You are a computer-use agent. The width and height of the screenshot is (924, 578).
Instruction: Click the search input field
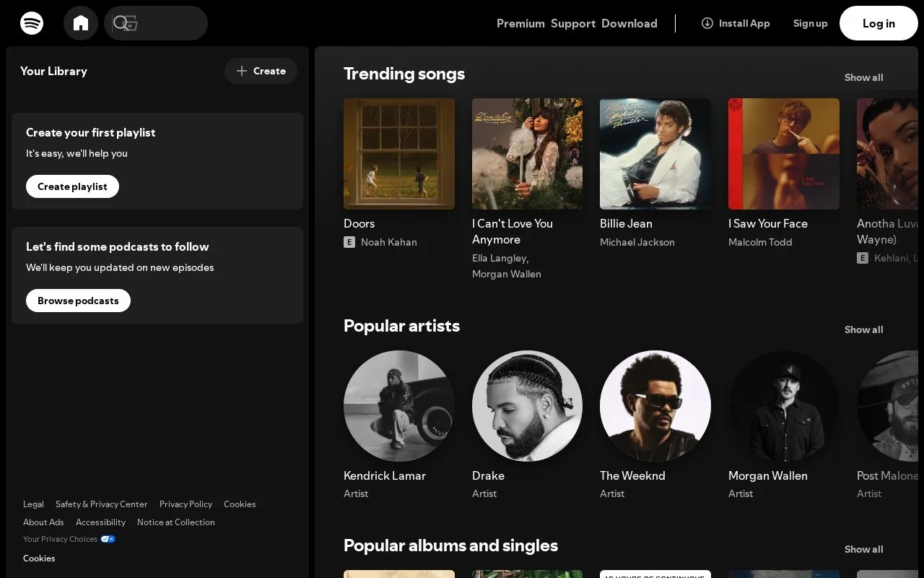156,23
